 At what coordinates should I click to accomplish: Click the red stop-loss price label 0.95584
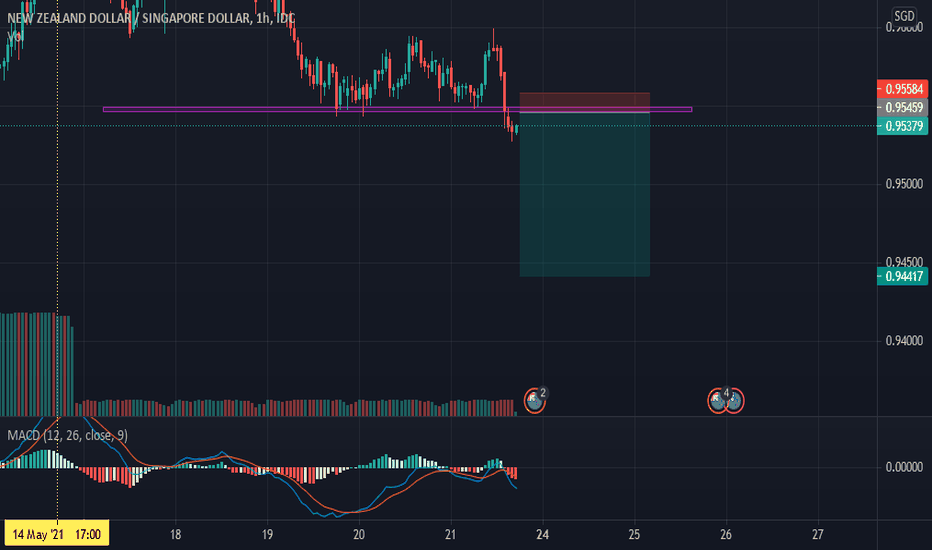tap(902, 89)
